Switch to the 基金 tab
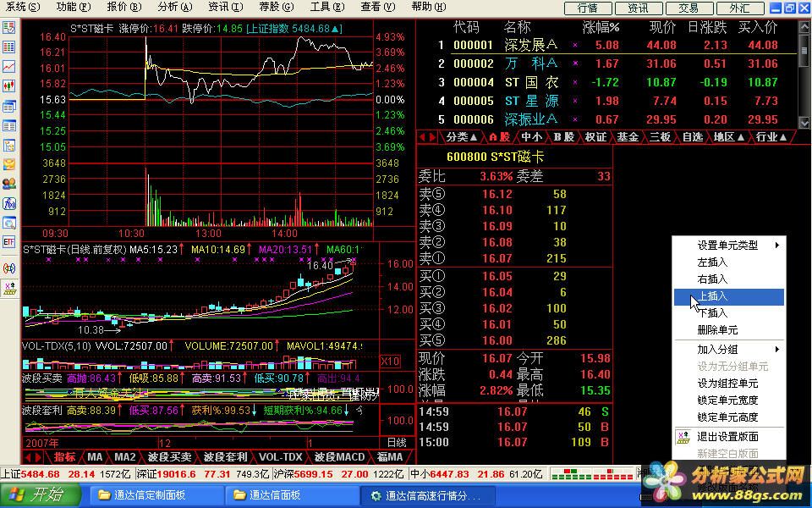 click(x=628, y=137)
